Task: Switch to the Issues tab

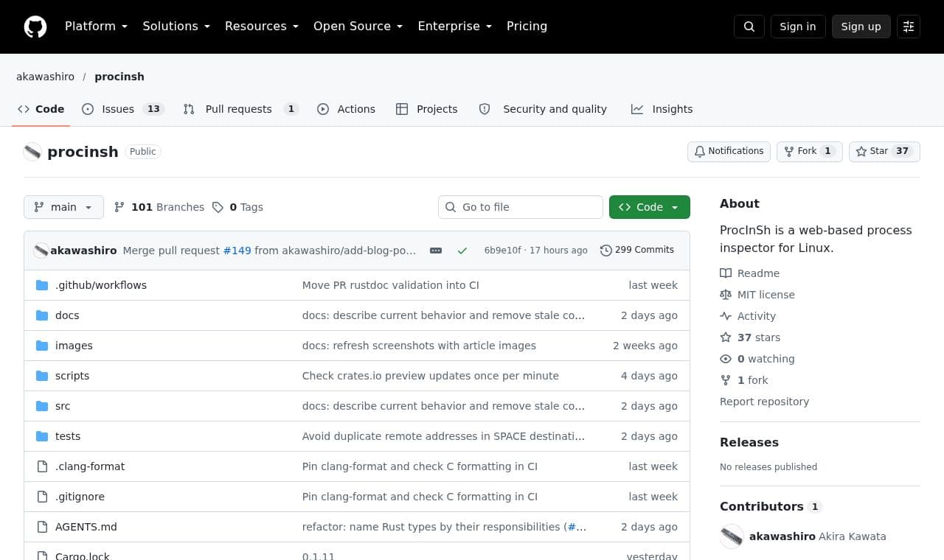Action: [x=122, y=109]
